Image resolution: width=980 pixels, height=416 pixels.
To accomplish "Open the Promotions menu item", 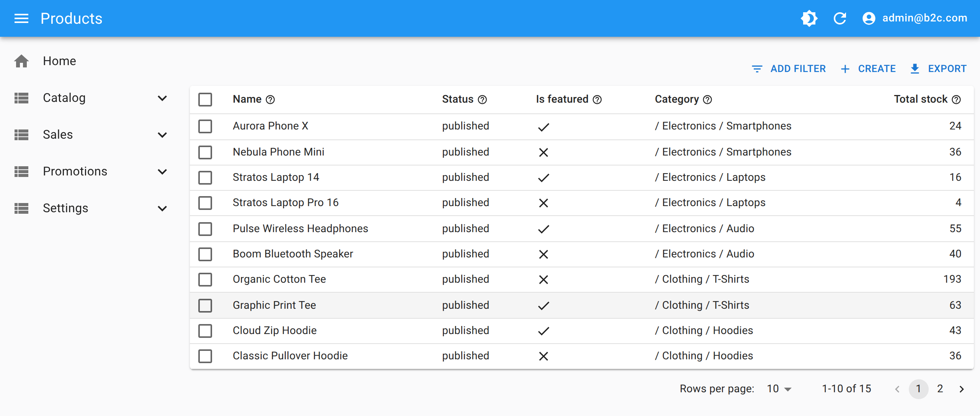I will 91,172.
